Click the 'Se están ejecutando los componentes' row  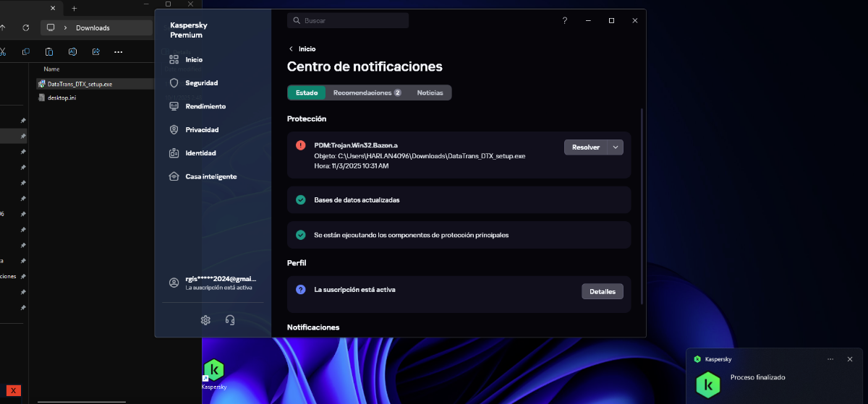click(x=459, y=235)
